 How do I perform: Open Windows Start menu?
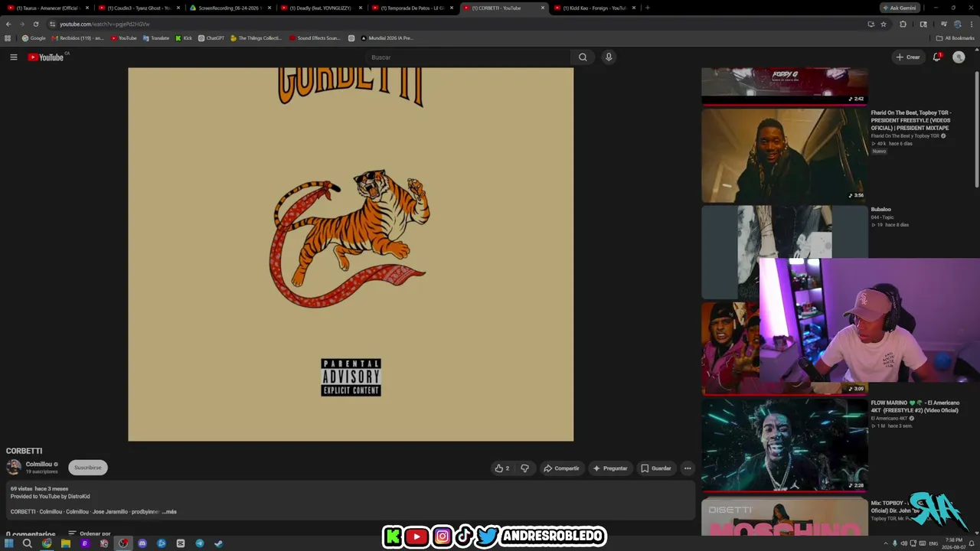pyautogui.click(x=8, y=543)
